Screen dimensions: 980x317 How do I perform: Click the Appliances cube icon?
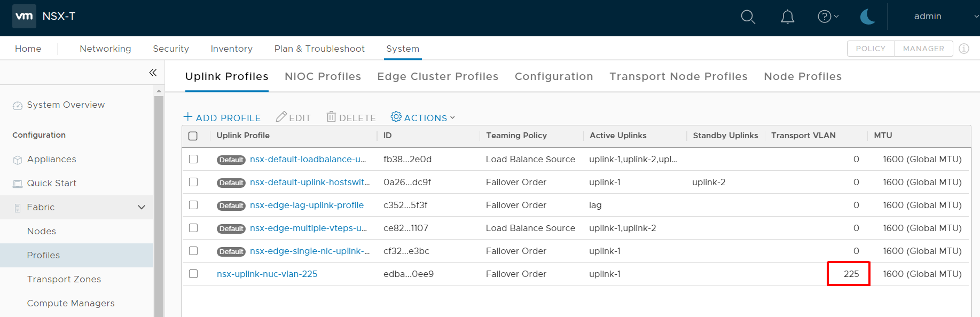click(18, 160)
